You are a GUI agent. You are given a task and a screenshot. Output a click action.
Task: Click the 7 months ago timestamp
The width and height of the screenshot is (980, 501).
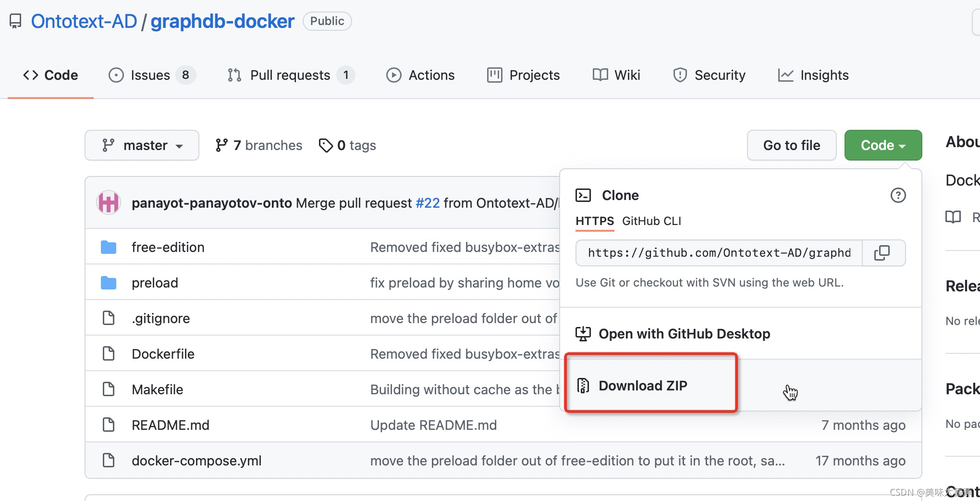(x=863, y=425)
